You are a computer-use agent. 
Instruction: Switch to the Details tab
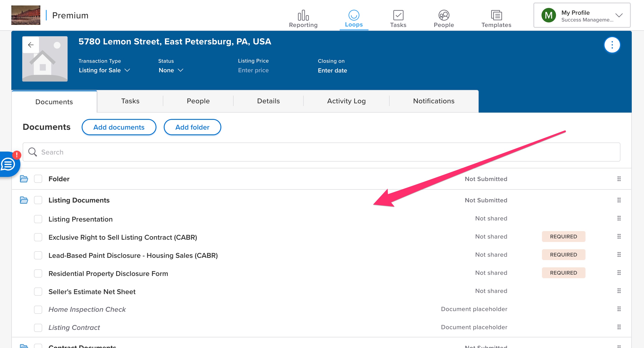tap(268, 101)
